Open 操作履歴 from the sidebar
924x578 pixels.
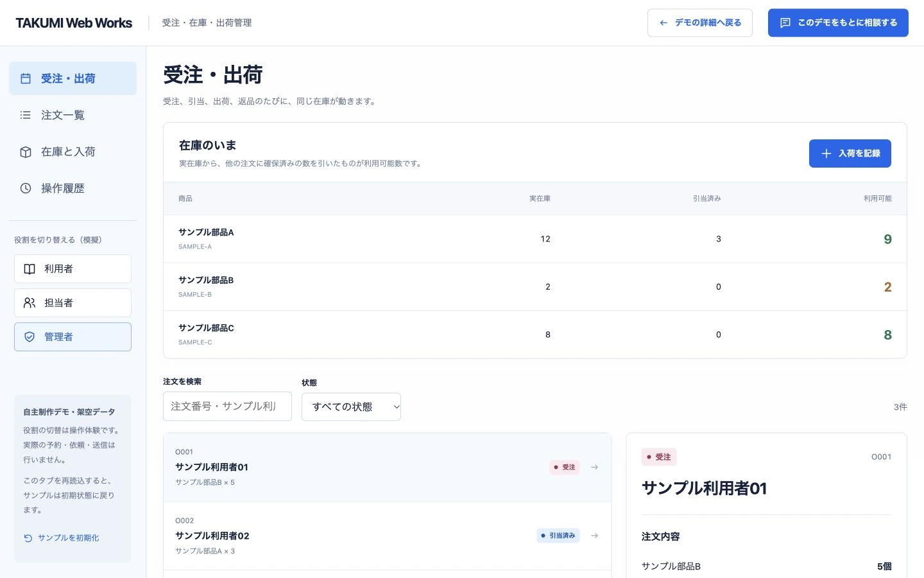73,188
